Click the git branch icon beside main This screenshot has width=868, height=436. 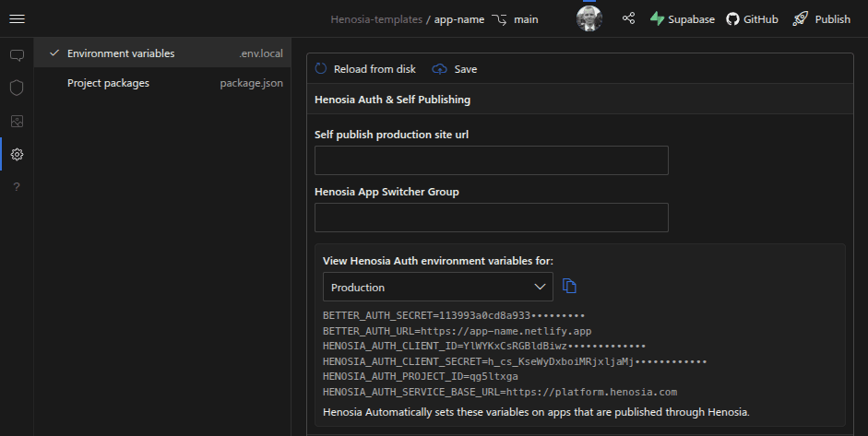[x=499, y=20]
